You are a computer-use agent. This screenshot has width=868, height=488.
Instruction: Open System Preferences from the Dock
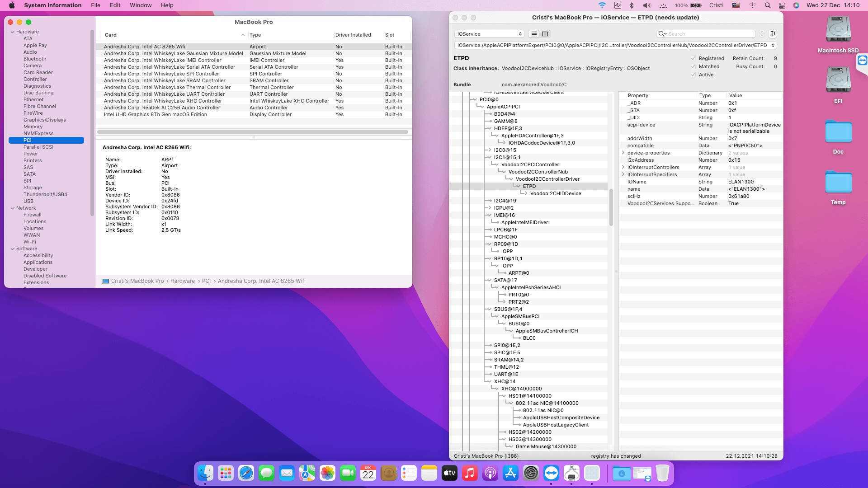pyautogui.click(x=531, y=473)
